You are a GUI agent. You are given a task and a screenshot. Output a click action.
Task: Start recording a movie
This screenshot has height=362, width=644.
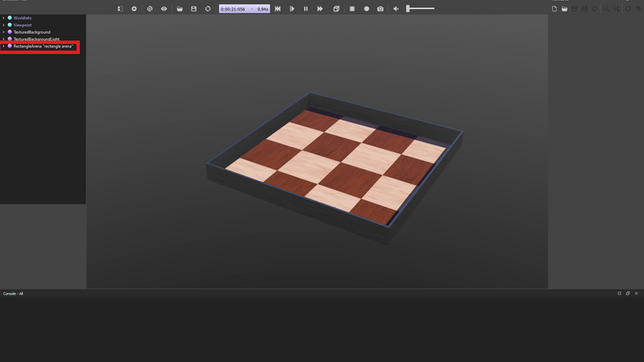click(x=366, y=9)
